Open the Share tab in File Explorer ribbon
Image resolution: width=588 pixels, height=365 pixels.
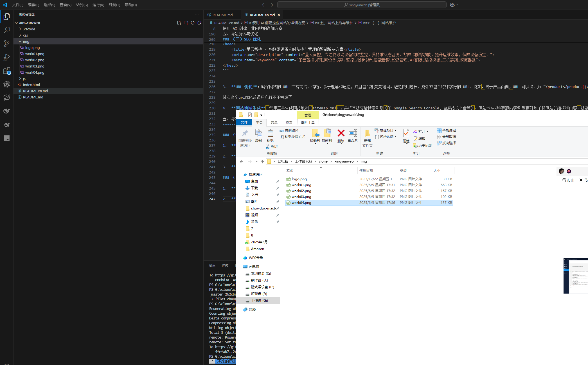tap(274, 122)
